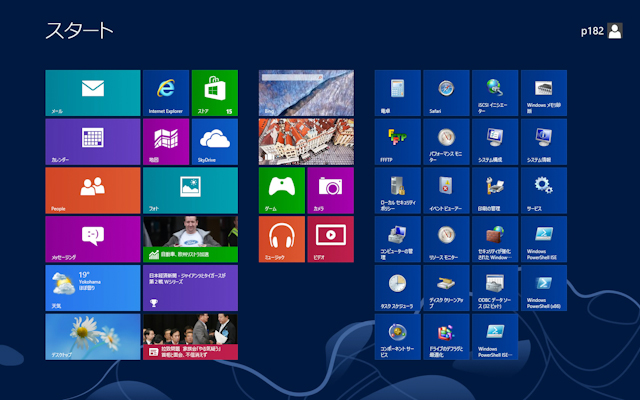
Task: Open ドライブのデフラグと最適化 tile
Action: (x=446, y=337)
